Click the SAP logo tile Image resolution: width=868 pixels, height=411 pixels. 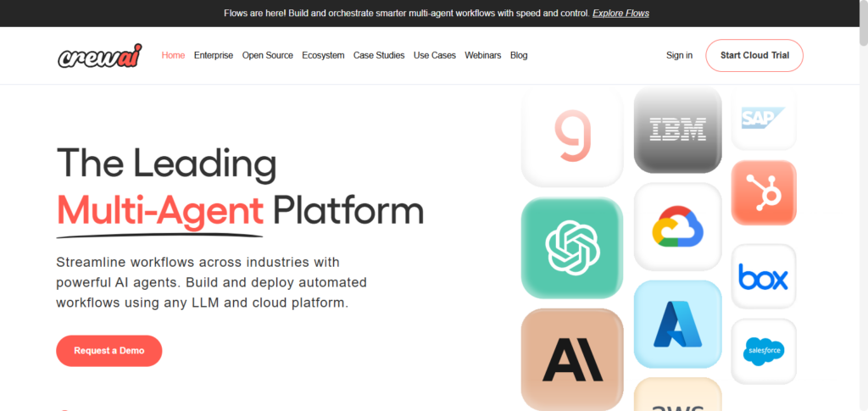click(x=764, y=119)
